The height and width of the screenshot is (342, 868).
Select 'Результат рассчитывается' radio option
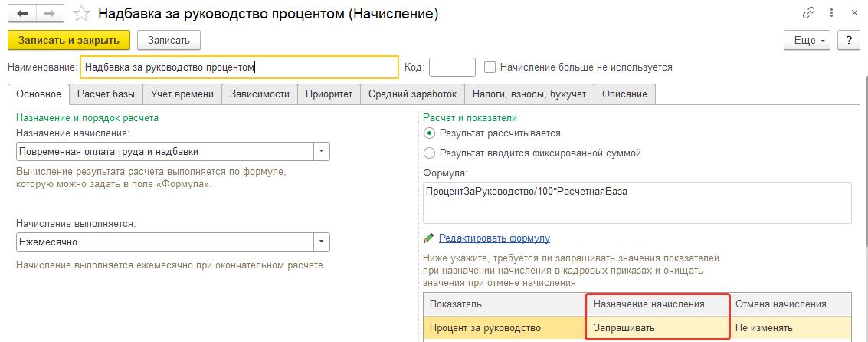point(429,133)
